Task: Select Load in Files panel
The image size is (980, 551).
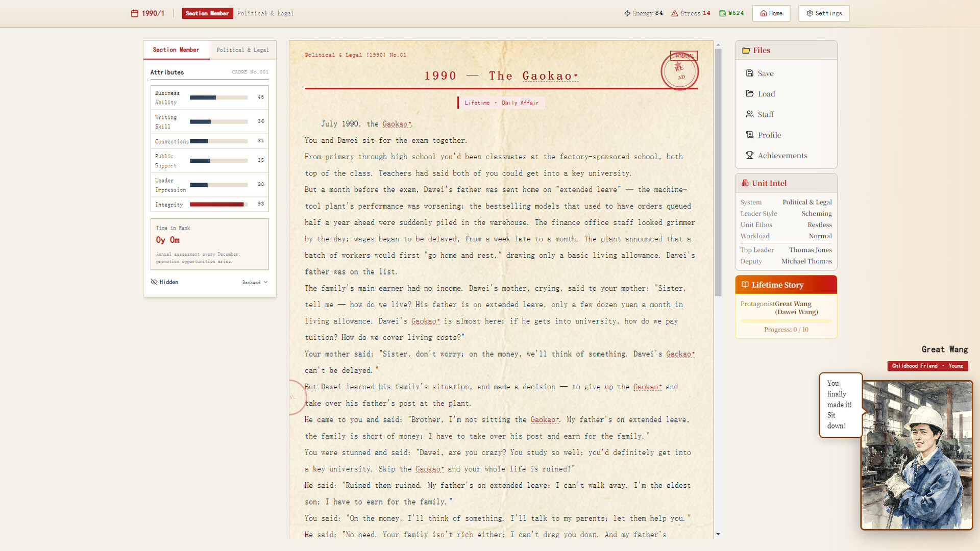Action: click(x=786, y=93)
